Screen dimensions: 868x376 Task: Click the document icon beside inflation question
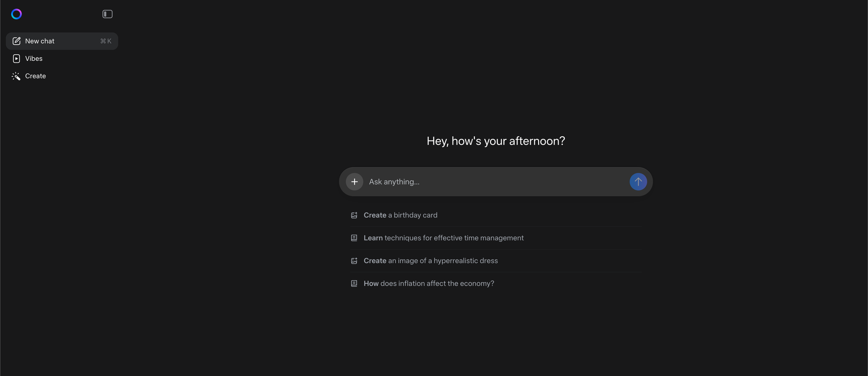pyautogui.click(x=354, y=284)
